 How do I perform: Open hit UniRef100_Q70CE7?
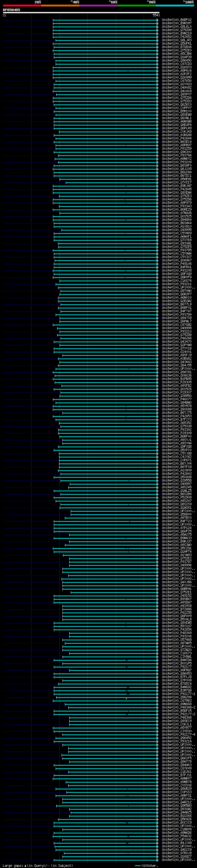pyautogui.click(x=176, y=183)
